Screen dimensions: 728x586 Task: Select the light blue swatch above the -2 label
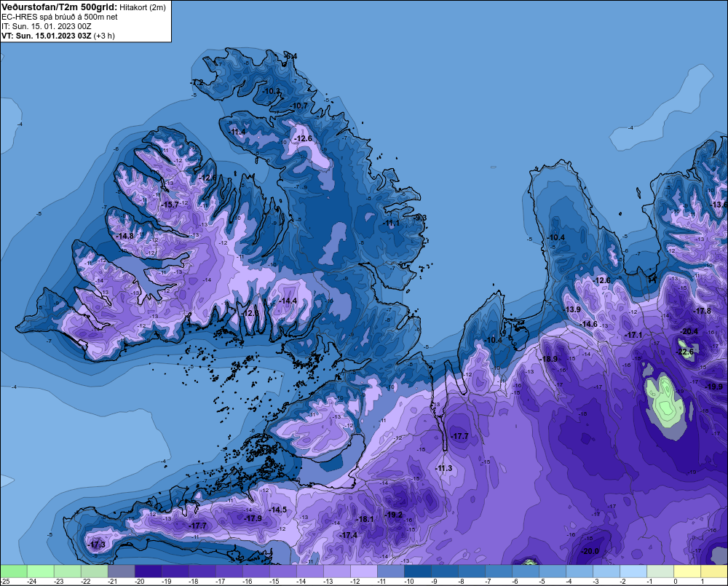[x=633, y=571]
